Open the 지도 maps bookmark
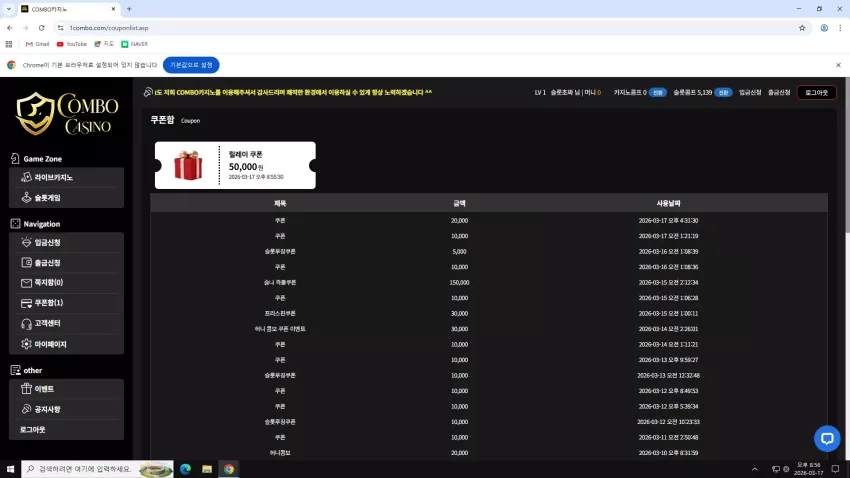This screenshot has width=850, height=478. [x=104, y=44]
